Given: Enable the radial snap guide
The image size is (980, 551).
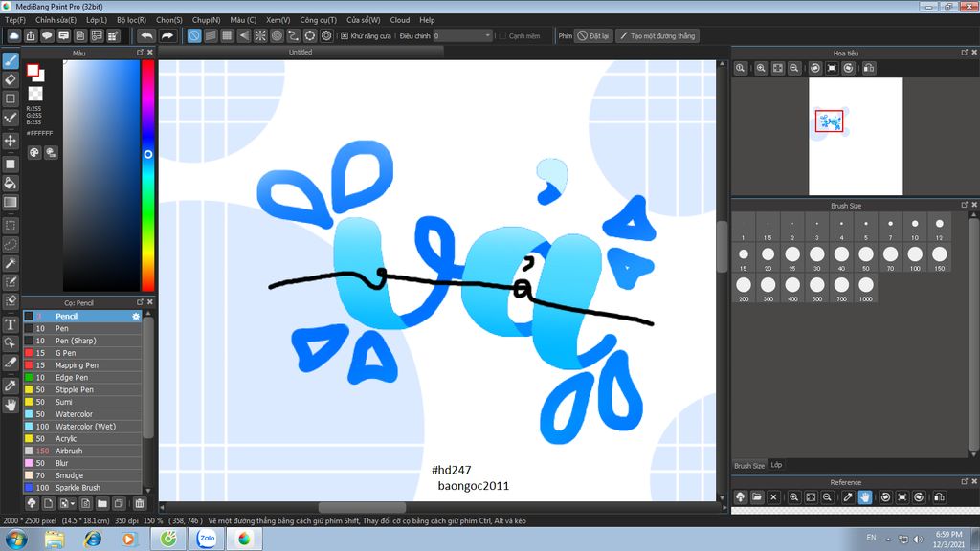Looking at the screenshot, I should pos(260,35).
